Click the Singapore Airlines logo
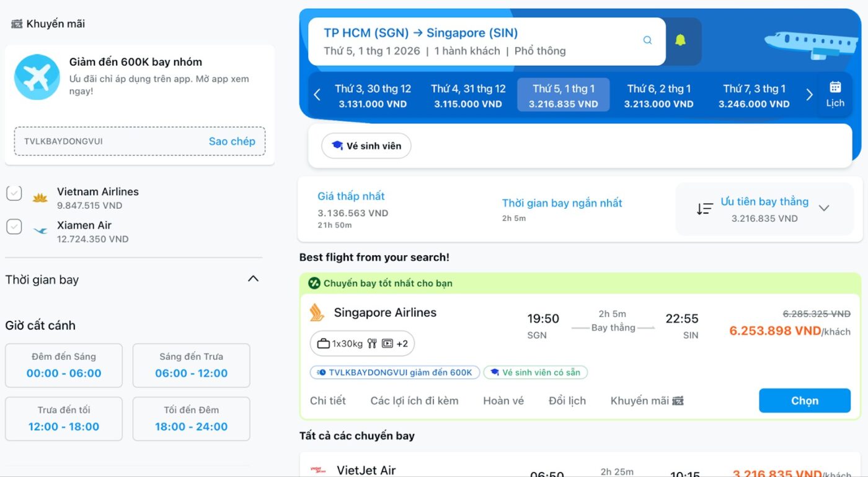This screenshot has width=868, height=477. point(317,313)
